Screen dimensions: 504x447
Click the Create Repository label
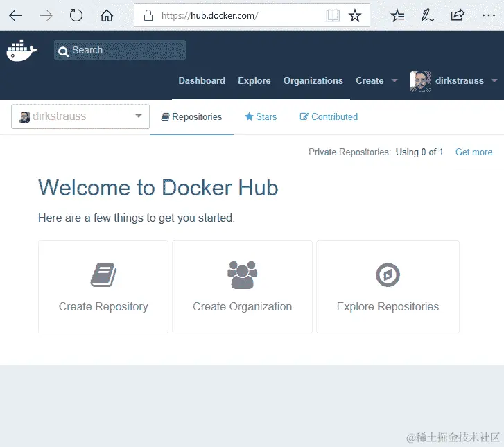coord(103,306)
